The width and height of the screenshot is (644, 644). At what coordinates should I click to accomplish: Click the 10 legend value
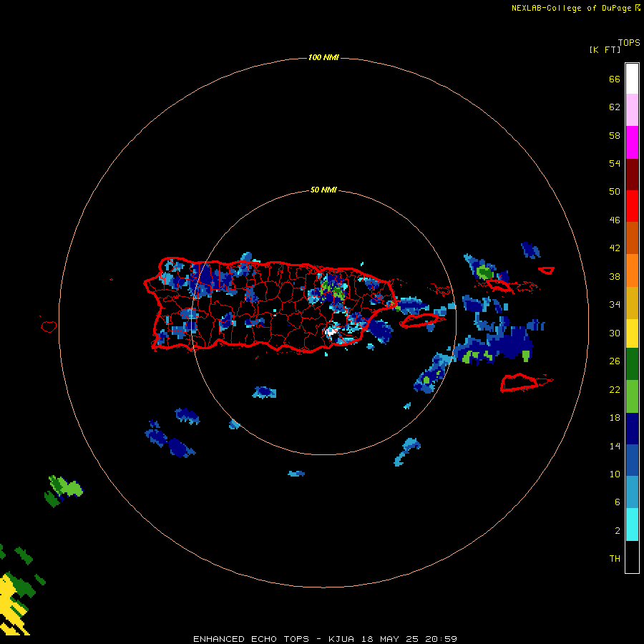(x=615, y=474)
